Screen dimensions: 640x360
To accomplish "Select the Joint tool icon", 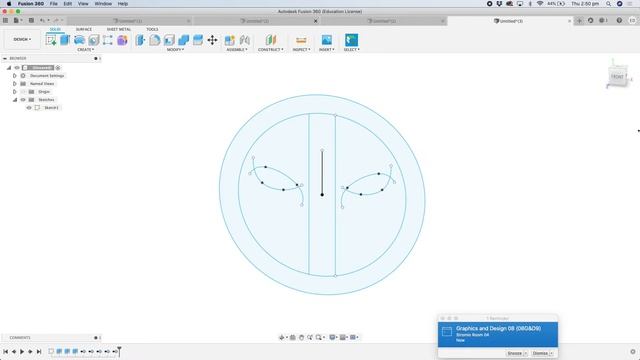I will click(244, 40).
